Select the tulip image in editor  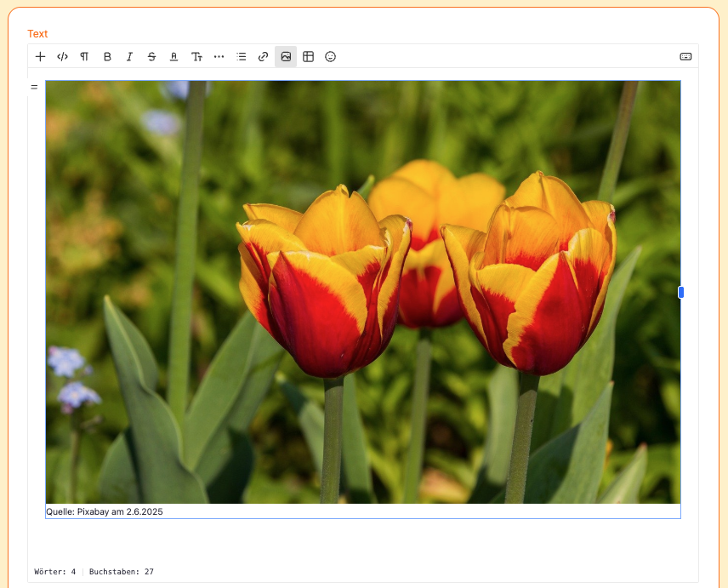tap(363, 292)
